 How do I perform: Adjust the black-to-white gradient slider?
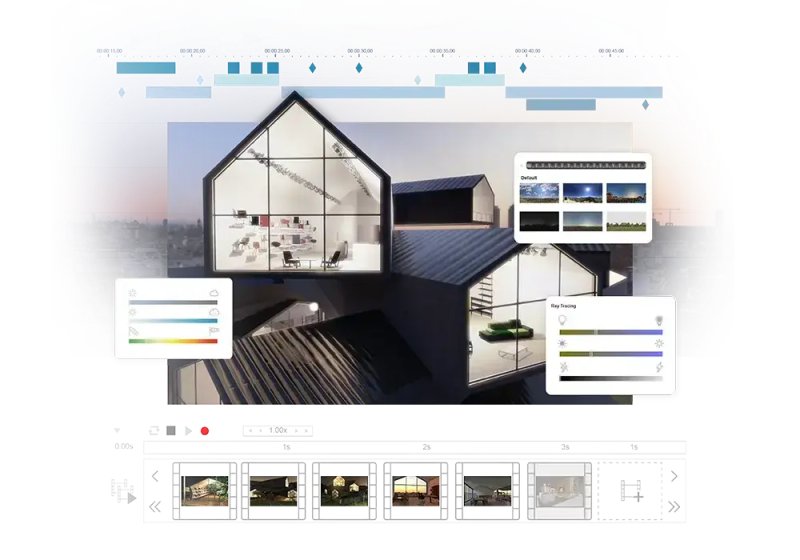tap(611, 378)
